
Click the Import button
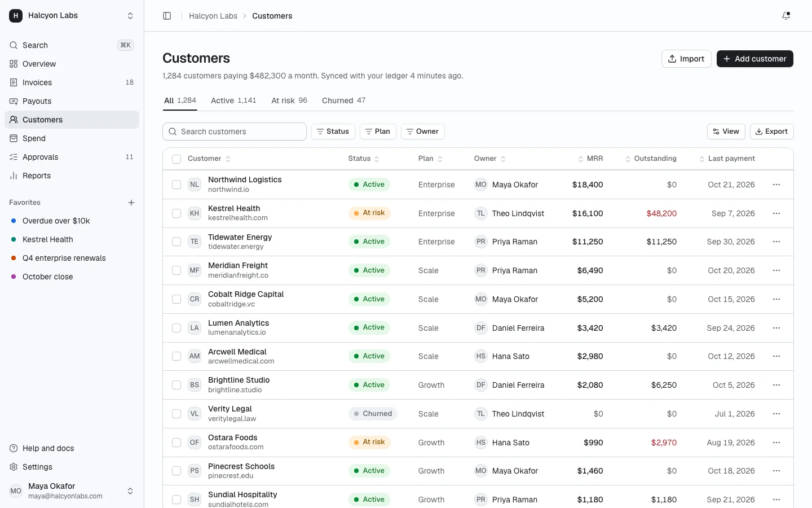(686, 59)
